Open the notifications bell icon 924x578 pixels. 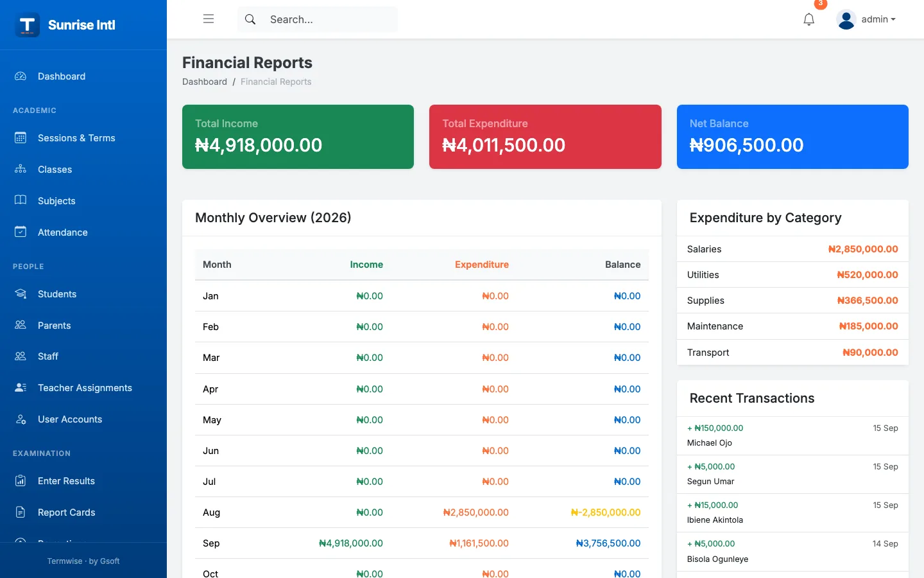(809, 19)
